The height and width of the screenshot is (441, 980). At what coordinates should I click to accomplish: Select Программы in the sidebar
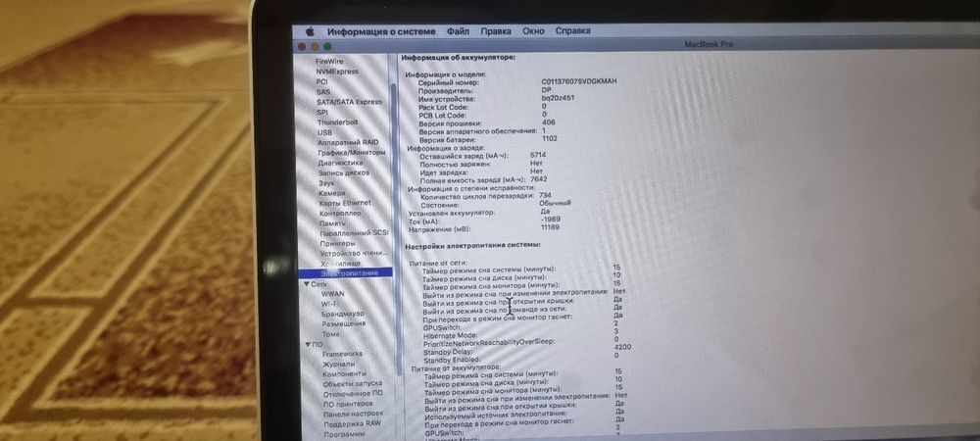[344, 433]
